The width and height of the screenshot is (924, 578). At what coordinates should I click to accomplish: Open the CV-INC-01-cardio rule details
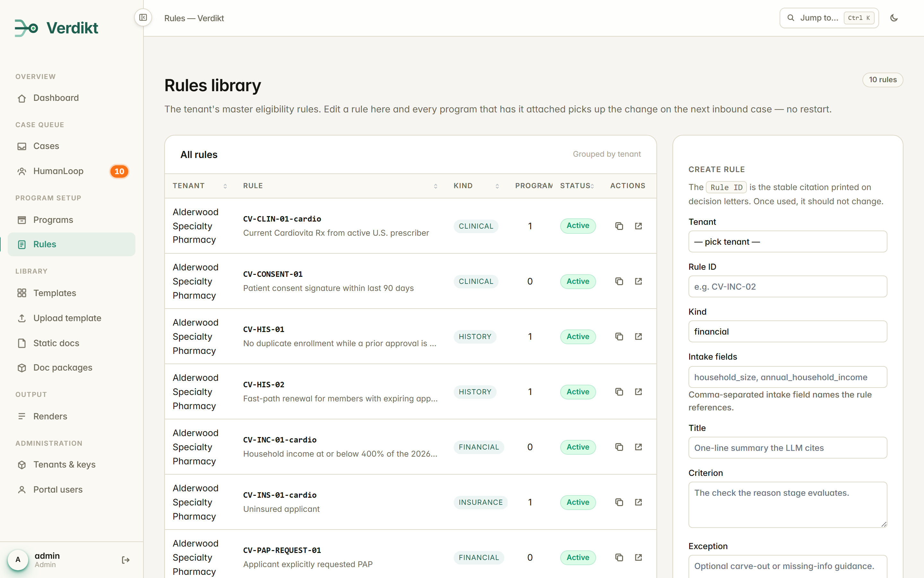(638, 447)
